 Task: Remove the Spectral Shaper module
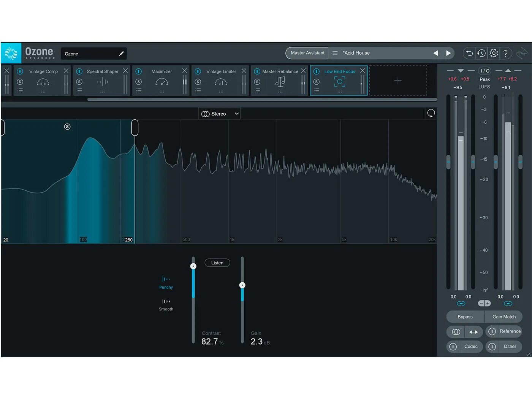point(125,71)
